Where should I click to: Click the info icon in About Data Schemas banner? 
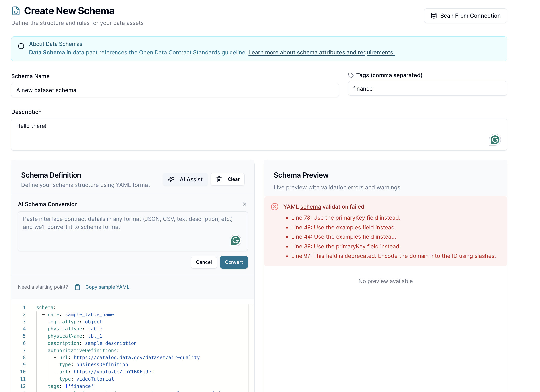[x=21, y=46]
